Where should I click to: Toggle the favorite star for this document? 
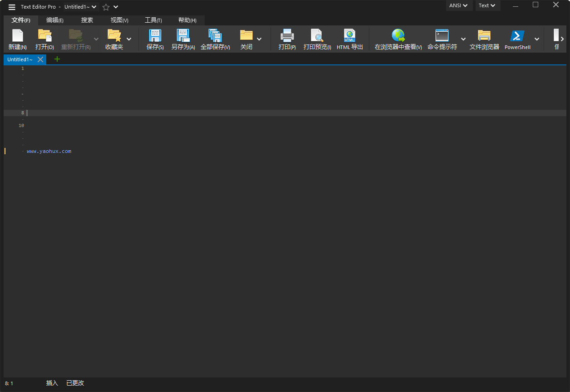pyautogui.click(x=105, y=7)
